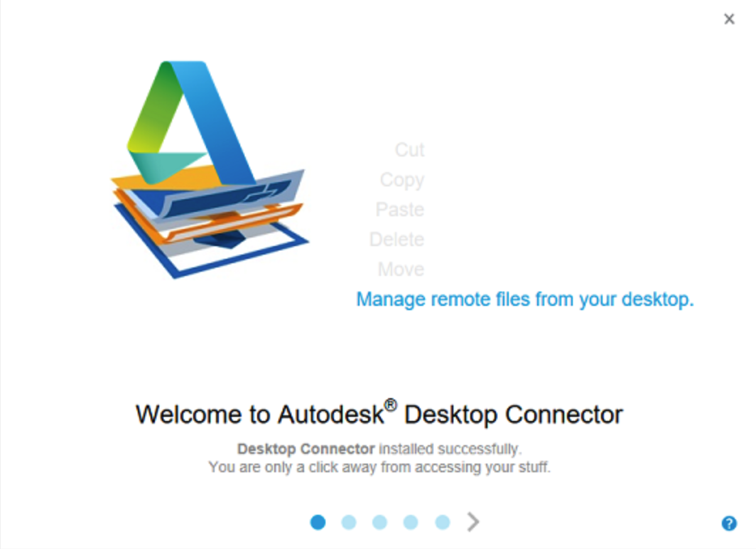Click the faded Delete text
This screenshot has width=756, height=549.
click(x=396, y=239)
